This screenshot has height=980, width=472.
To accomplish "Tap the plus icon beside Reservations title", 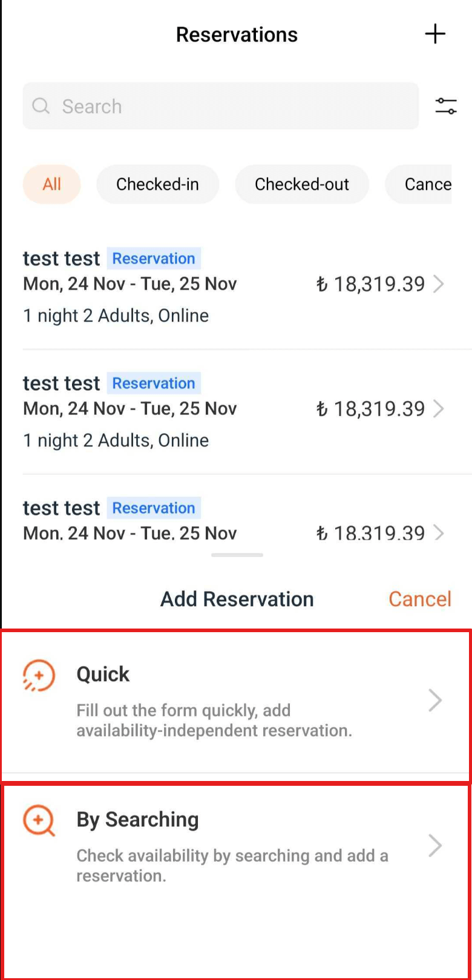I will (435, 34).
